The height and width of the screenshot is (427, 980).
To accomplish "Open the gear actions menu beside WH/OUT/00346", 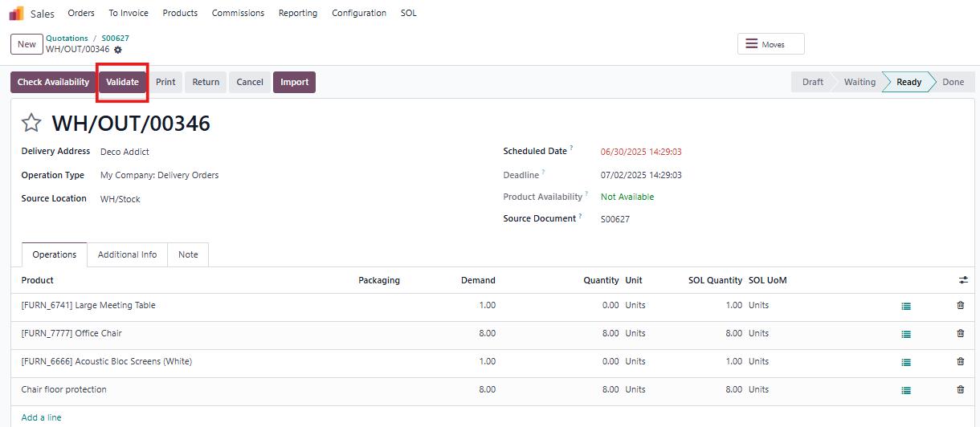I will 118,50.
